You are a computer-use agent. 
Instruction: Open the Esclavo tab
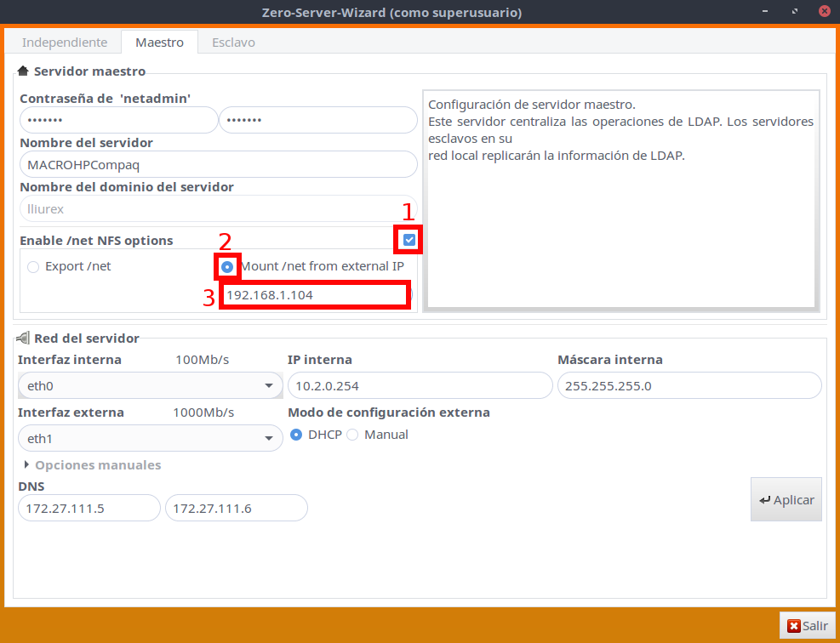coord(233,43)
